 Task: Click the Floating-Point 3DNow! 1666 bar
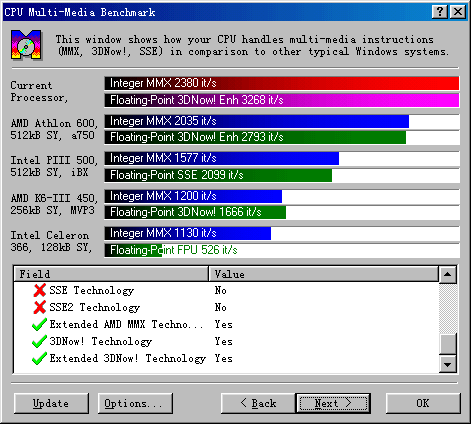pyautogui.click(x=195, y=212)
